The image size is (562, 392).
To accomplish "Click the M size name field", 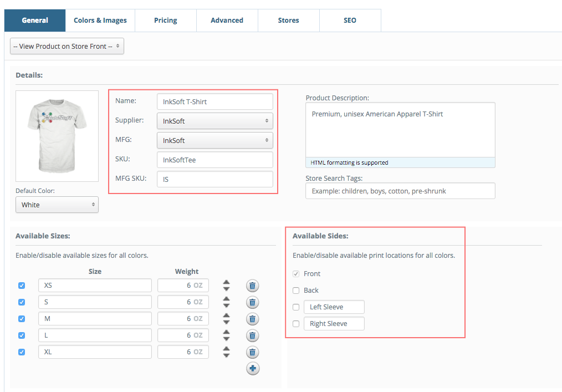I will (95, 318).
